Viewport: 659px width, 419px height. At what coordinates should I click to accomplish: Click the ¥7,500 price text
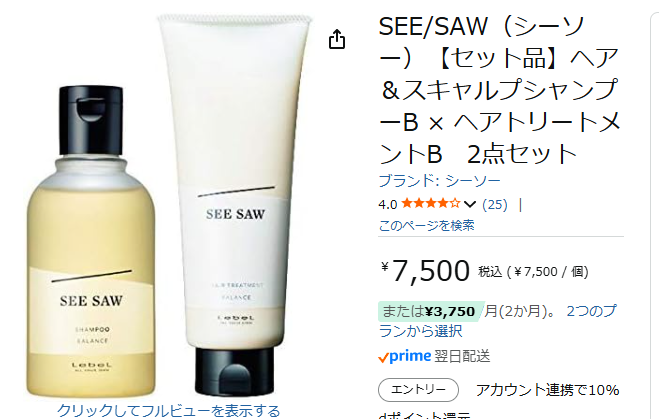425,270
